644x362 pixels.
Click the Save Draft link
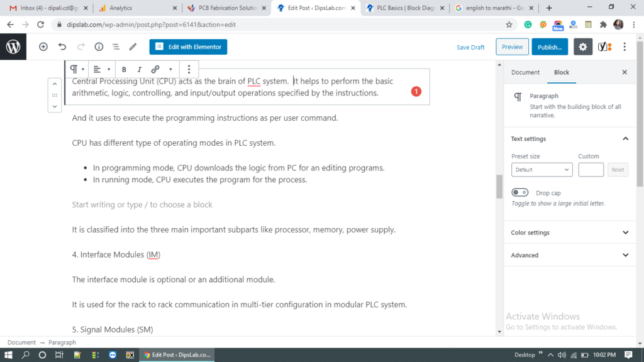[470, 47]
